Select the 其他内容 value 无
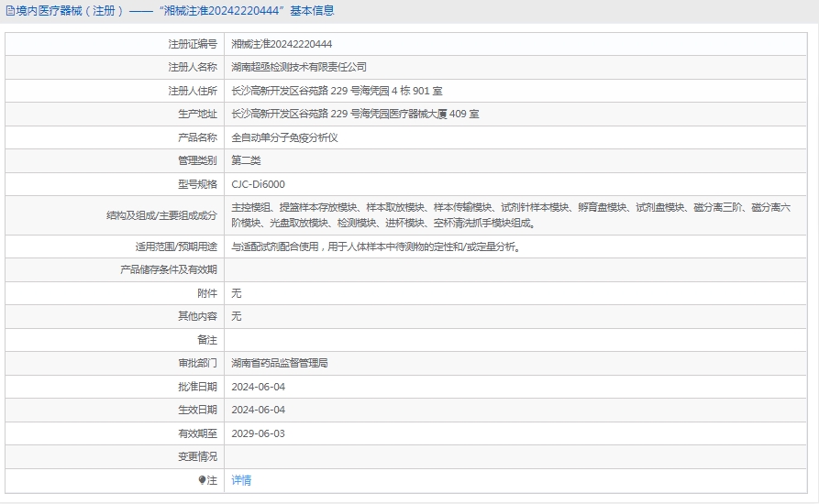 click(x=236, y=316)
